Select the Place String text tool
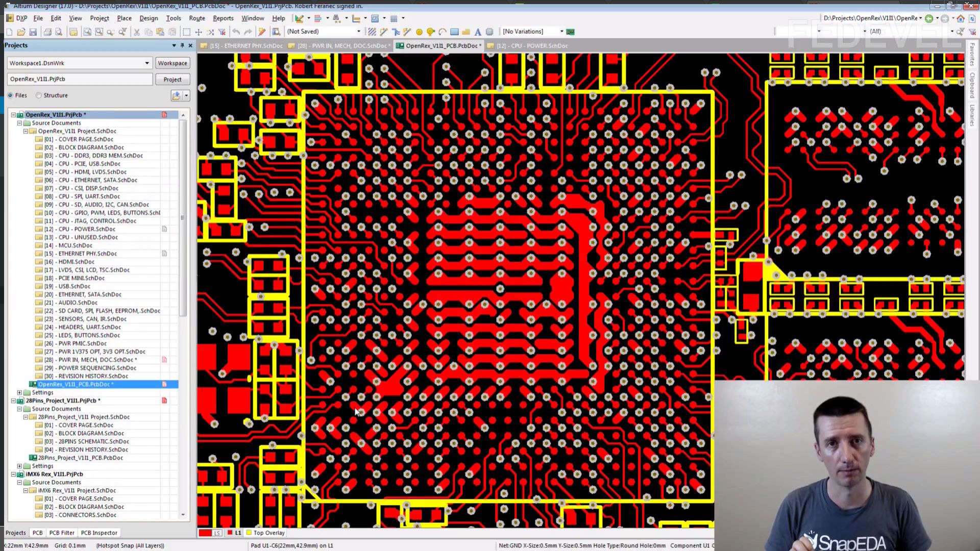 [478, 32]
